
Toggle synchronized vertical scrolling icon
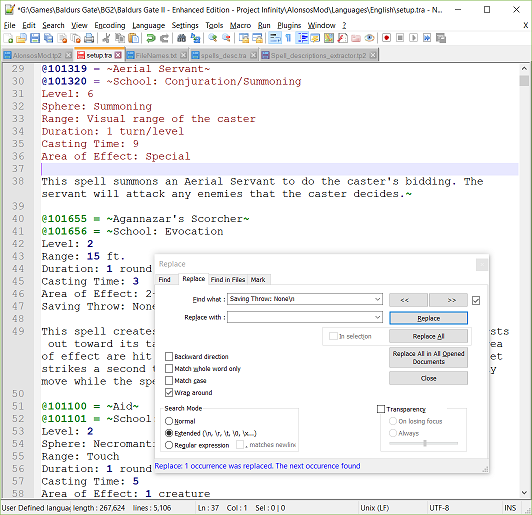pyautogui.click(x=244, y=38)
